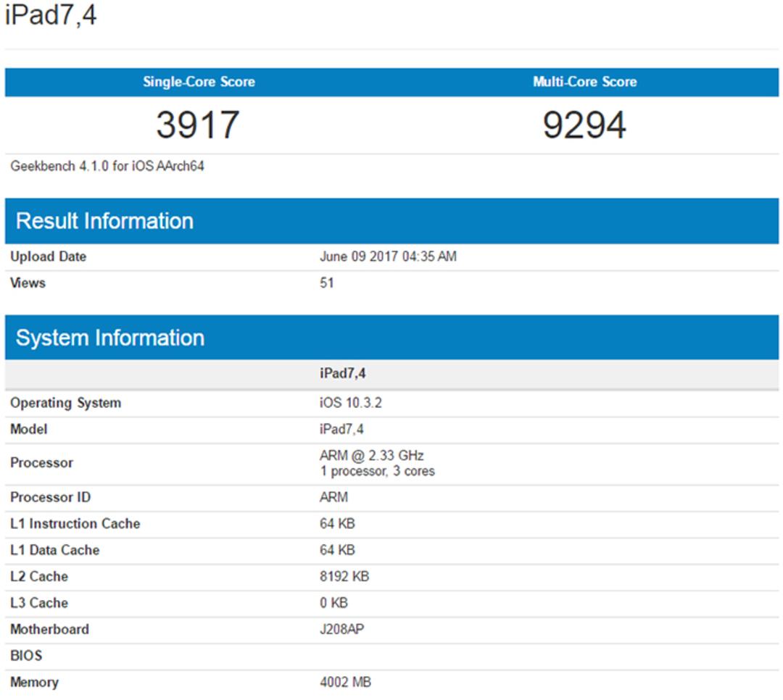
Task: Select the Motherboard value J208AP
Action: (341, 630)
